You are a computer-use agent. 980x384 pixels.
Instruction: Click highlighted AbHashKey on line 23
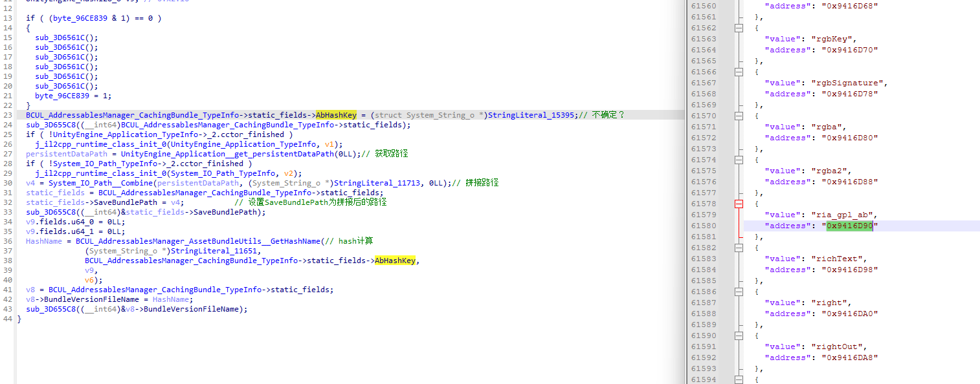pyautogui.click(x=336, y=115)
